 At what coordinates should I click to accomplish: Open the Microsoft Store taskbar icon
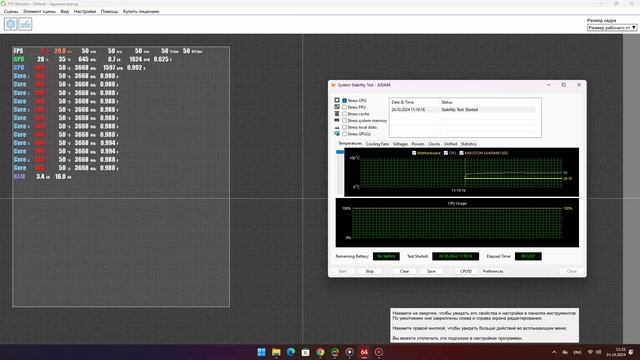click(306, 352)
